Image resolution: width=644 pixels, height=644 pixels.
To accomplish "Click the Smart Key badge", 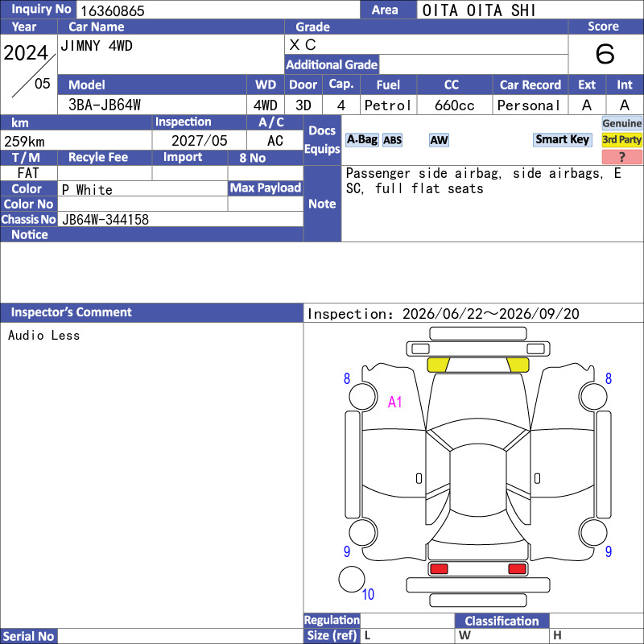I will (x=562, y=139).
